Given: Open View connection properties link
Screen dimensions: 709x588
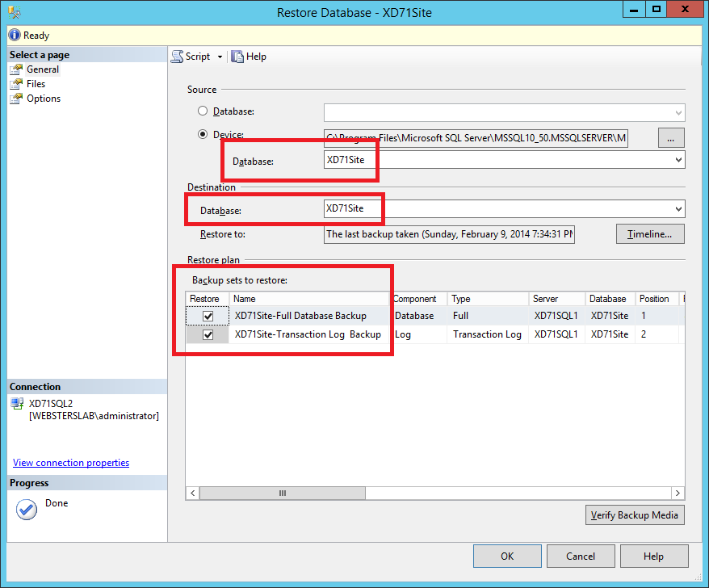Looking at the screenshot, I should coord(71,463).
